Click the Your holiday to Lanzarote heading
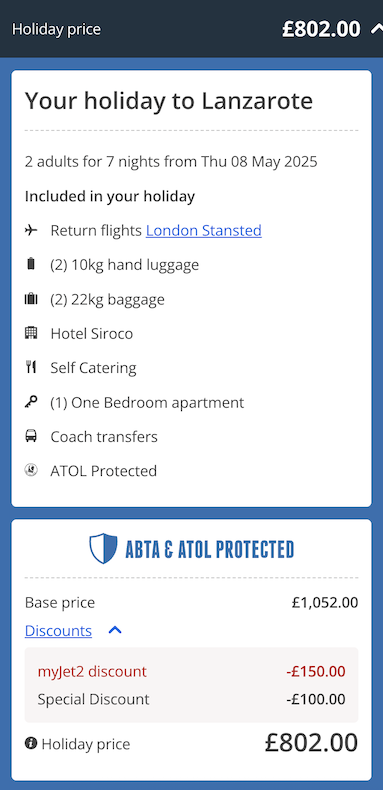383x790 pixels. 169,101
